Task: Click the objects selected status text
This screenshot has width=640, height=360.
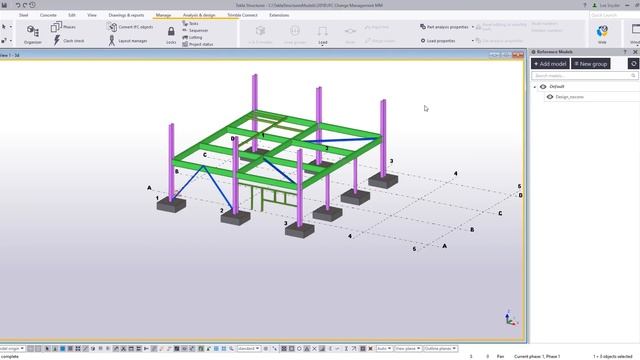Action: [x=612, y=356]
